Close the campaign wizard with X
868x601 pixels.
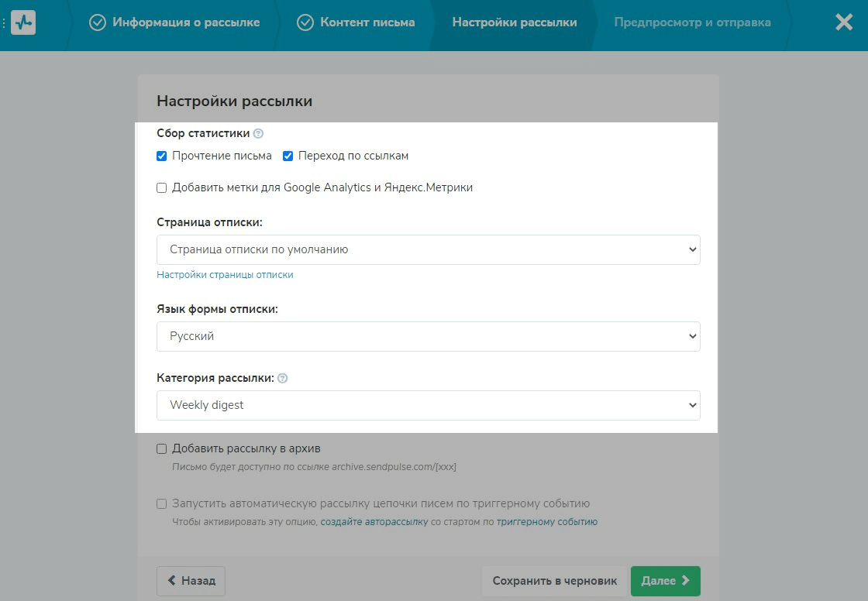tap(844, 22)
